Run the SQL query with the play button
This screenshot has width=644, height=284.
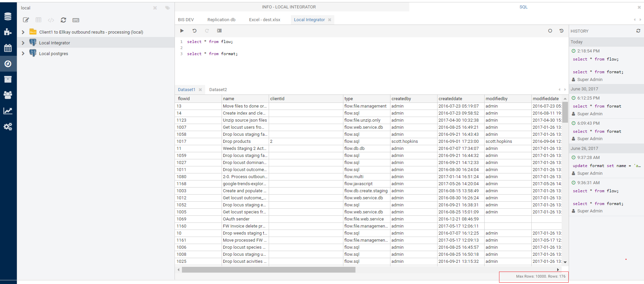[182, 31]
